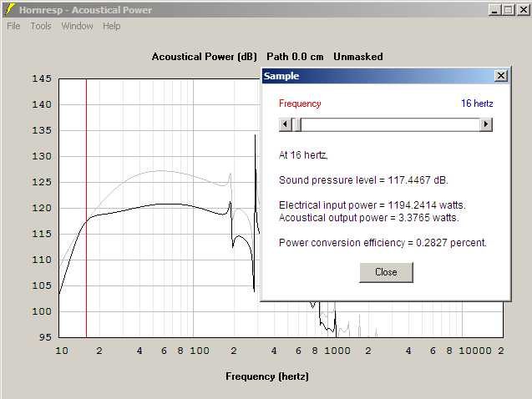532x399 pixels.
Task: Click the Close button in Sample dialog
Action: (x=386, y=272)
